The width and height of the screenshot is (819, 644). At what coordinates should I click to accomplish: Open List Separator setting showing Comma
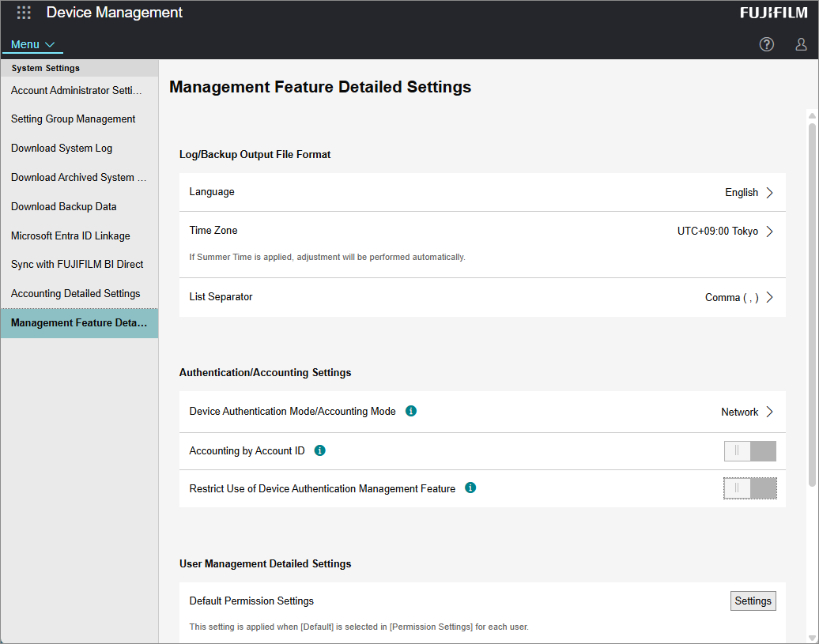pyautogui.click(x=482, y=297)
